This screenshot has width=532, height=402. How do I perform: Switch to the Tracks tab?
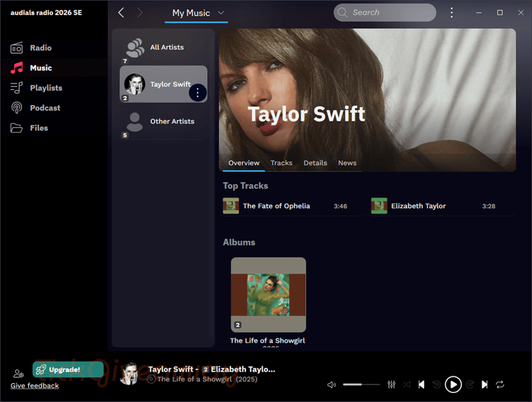tap(281, 163)
